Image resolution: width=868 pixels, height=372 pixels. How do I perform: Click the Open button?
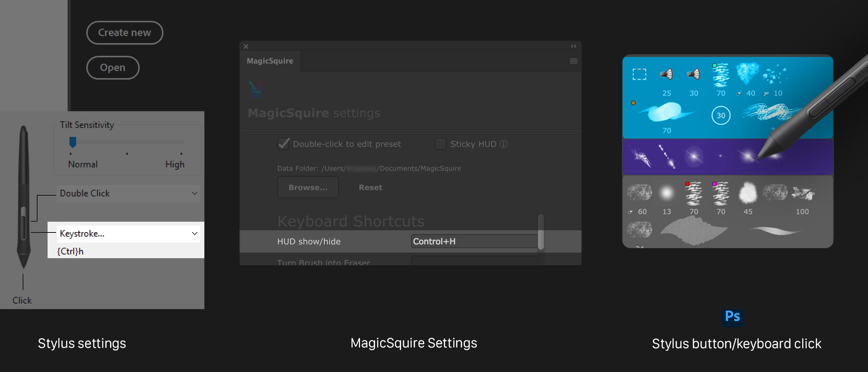(113, 68)
